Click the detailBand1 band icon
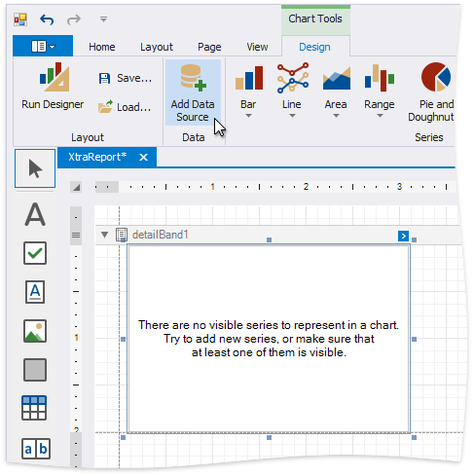 [122, 235]
